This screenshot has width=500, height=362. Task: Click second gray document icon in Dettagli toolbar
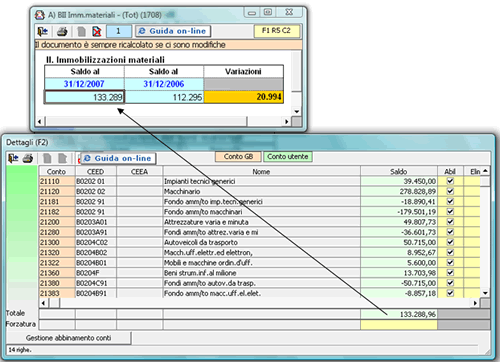click(62, 158)
